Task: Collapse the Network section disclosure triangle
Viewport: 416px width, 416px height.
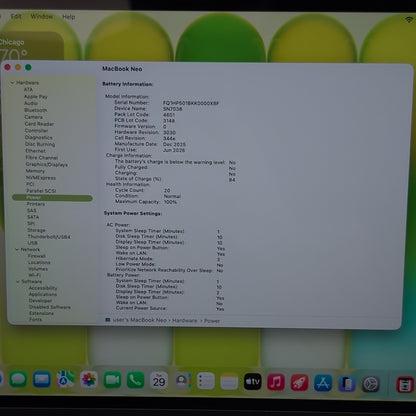Action: [x=17, y=249]
